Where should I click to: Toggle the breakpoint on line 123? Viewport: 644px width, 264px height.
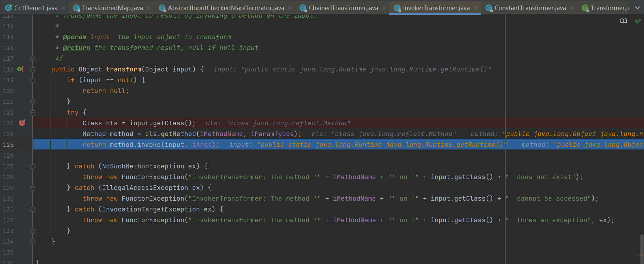(x=22, y=123)
